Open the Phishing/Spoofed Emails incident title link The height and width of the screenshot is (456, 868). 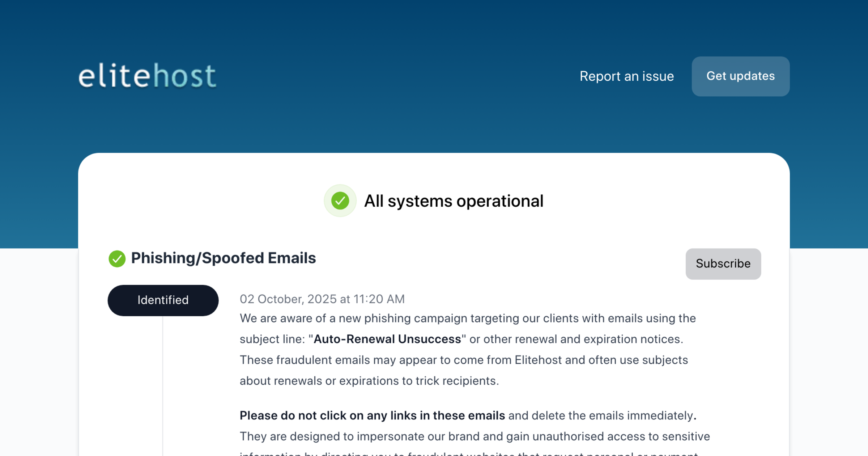coord(224,258)
